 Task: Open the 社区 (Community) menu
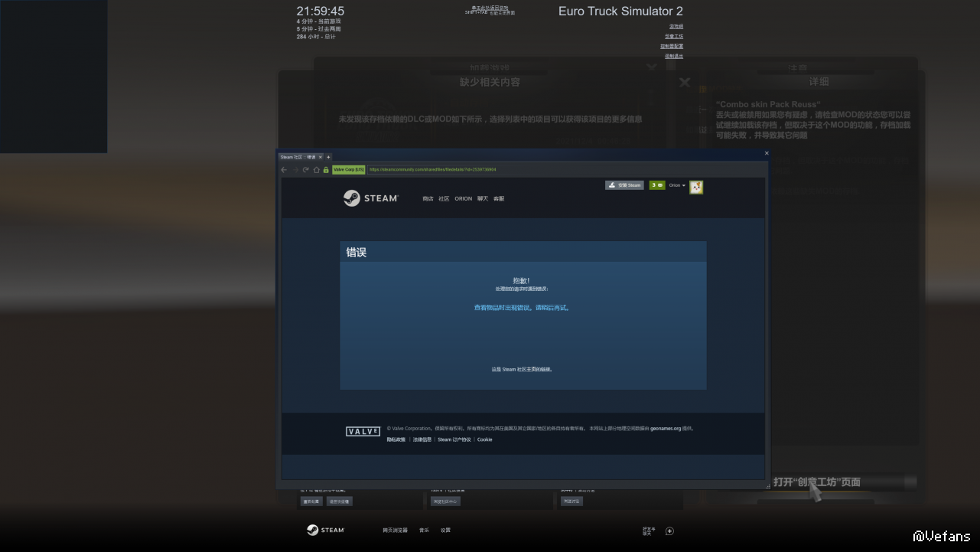(x=444, y=199)
